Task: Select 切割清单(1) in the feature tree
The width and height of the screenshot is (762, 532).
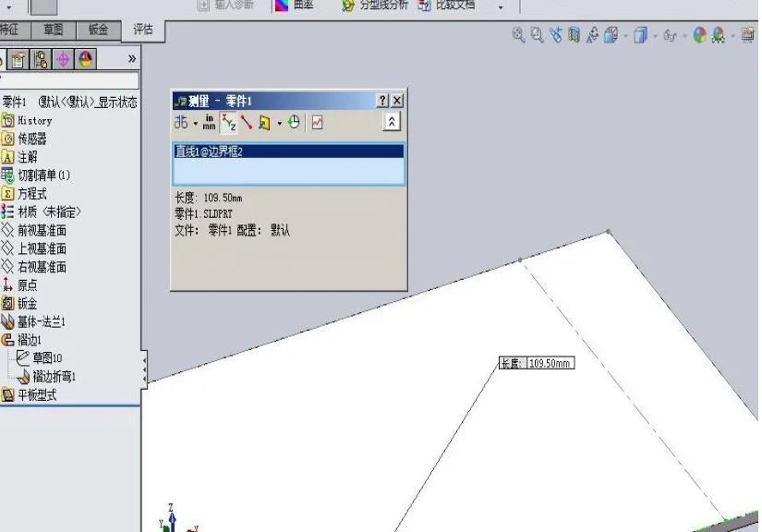Action: point(36,175)
